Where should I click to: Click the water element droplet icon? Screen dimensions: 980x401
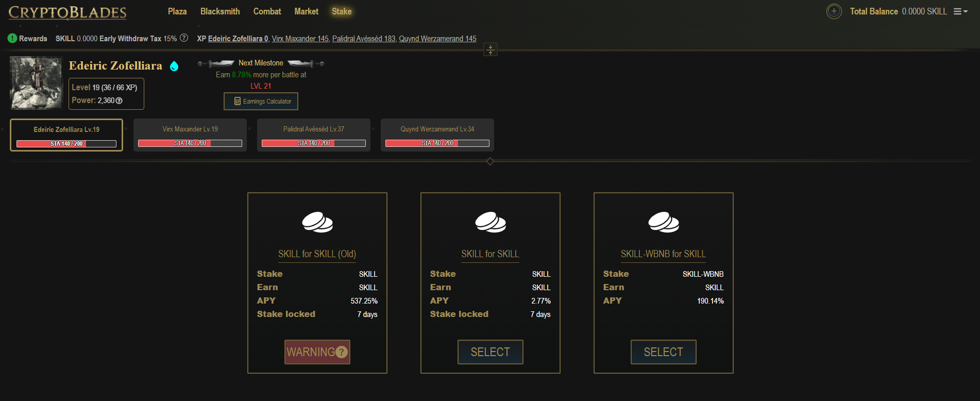pos(174,66)
